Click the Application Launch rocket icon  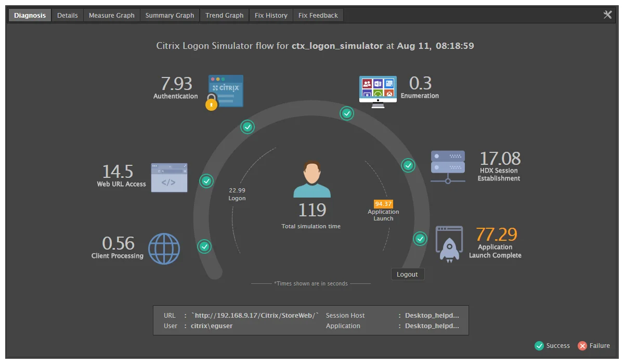449,244
